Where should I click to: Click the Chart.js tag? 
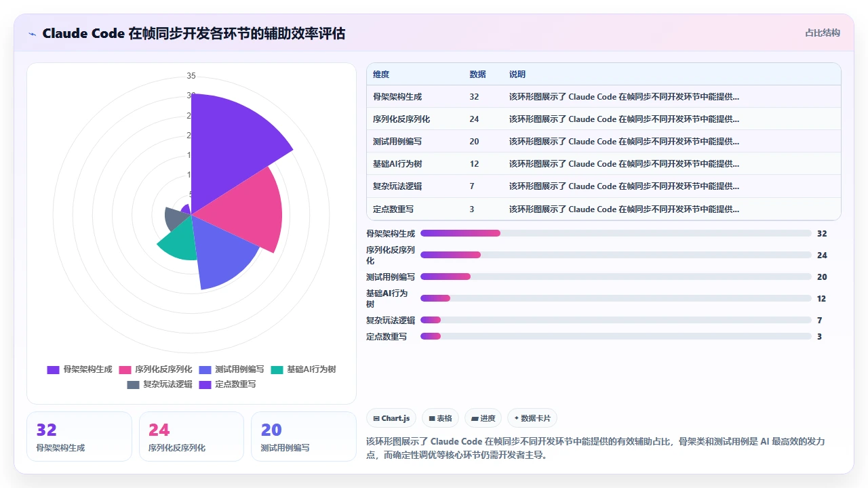[391, 418]
